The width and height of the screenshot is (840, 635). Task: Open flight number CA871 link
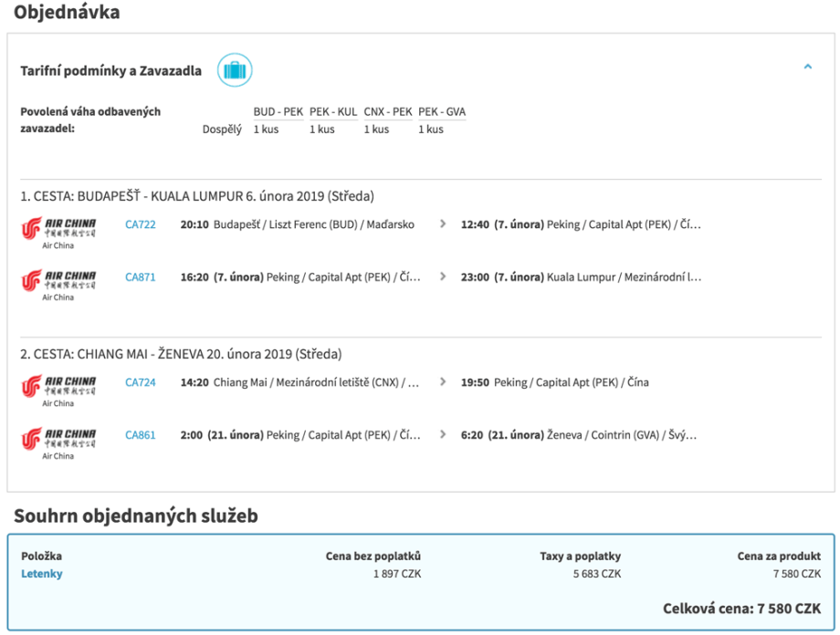click(x=141, y=277)
